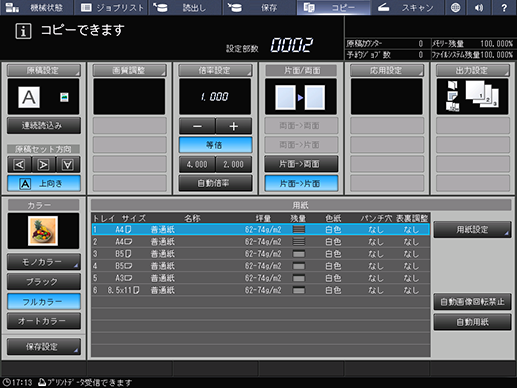Select right-facing original direction icon
This screenshot has height=388, width=517.
coord(43,165)
